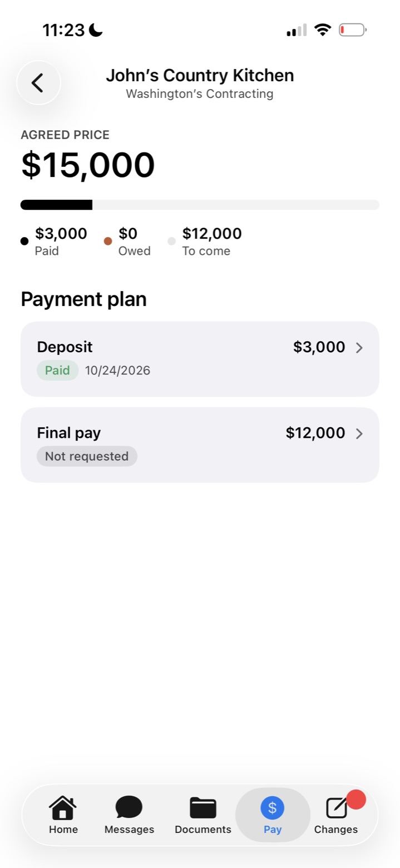
Task: Expand the Final pay row chevron
Action: pos(359,433)
